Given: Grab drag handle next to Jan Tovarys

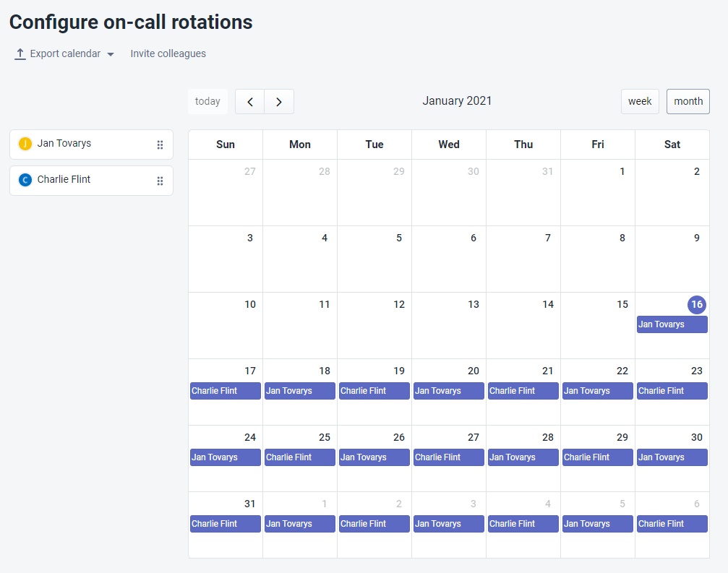Looking at the screenshot, I should coord(160,145).
